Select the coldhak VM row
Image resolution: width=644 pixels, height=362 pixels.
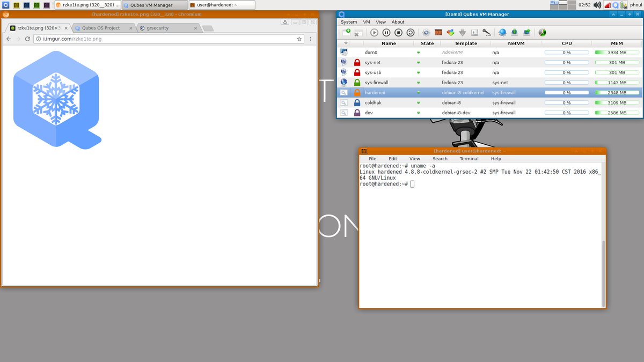489,102
